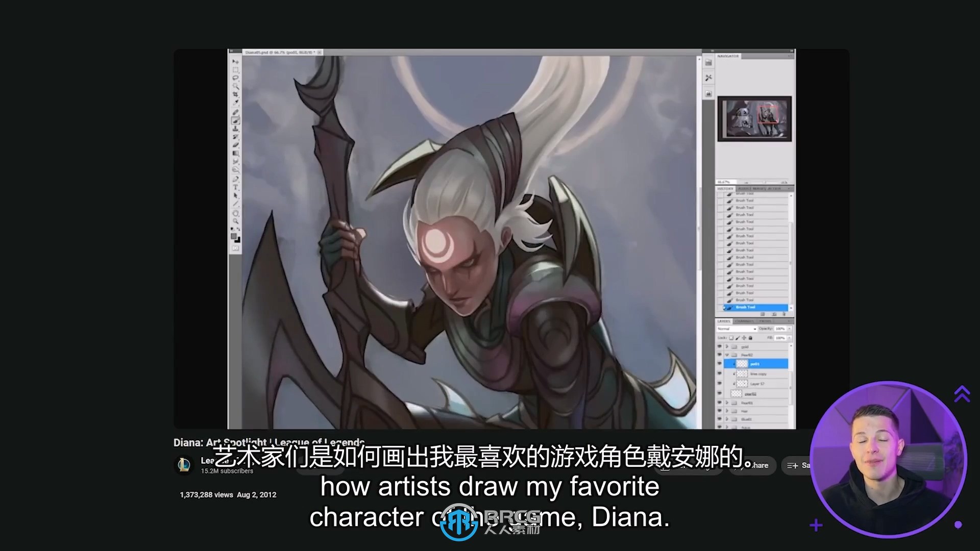The width and height of the screenshot is (980, 551).
Task: Switch to the History tab
Action: (725, 189)
